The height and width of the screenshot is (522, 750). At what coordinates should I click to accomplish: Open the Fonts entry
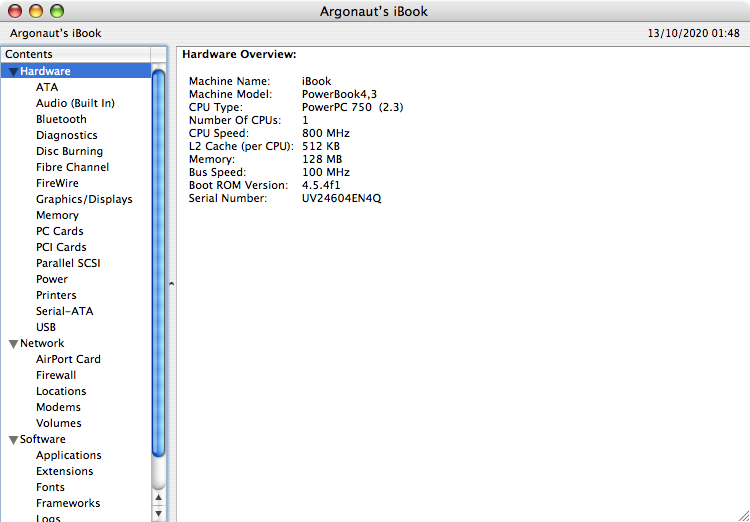(50, 487)
